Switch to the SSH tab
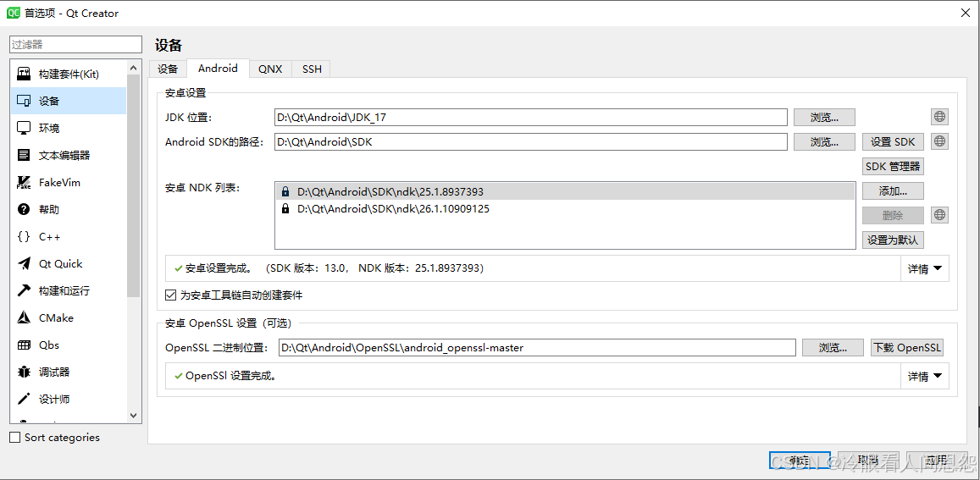Screen dimensions: 980x480 click(x=312, y=69)
